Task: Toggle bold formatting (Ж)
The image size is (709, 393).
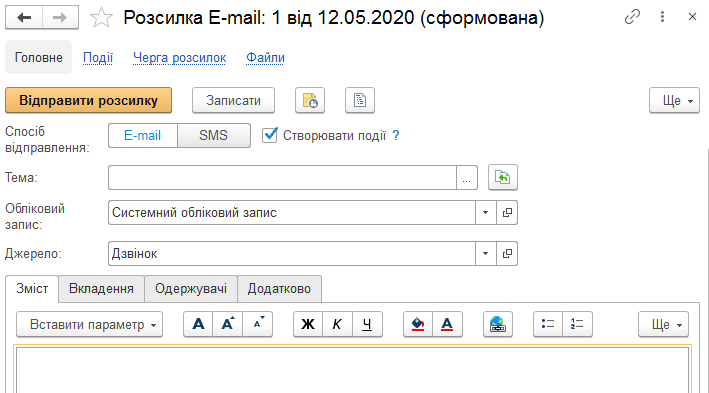Action: click(308, 324)
